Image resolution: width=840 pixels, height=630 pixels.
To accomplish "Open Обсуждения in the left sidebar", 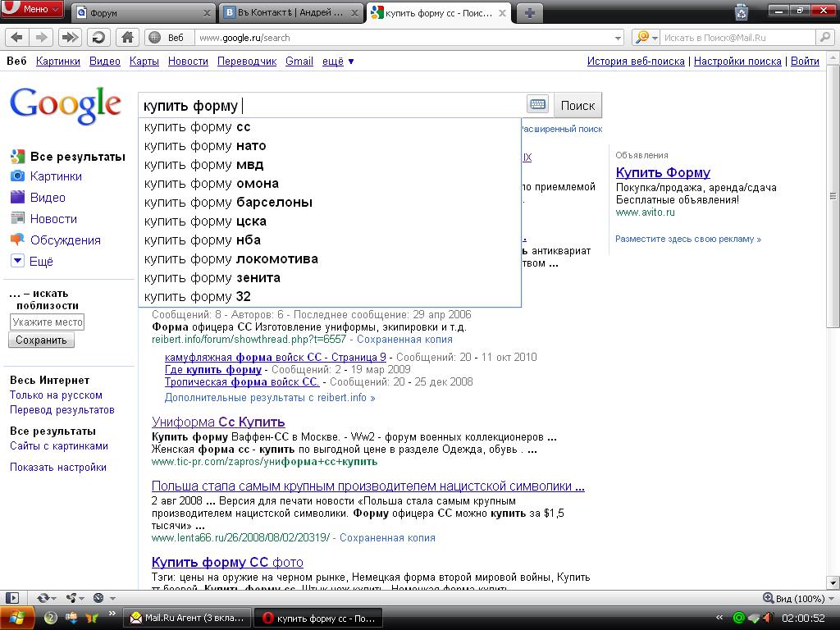I will (x=66, y=240).
